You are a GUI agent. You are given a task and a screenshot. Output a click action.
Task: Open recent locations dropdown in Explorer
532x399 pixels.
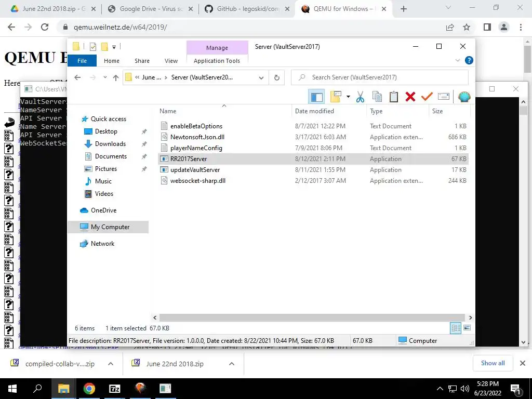[x=105, y=78]
